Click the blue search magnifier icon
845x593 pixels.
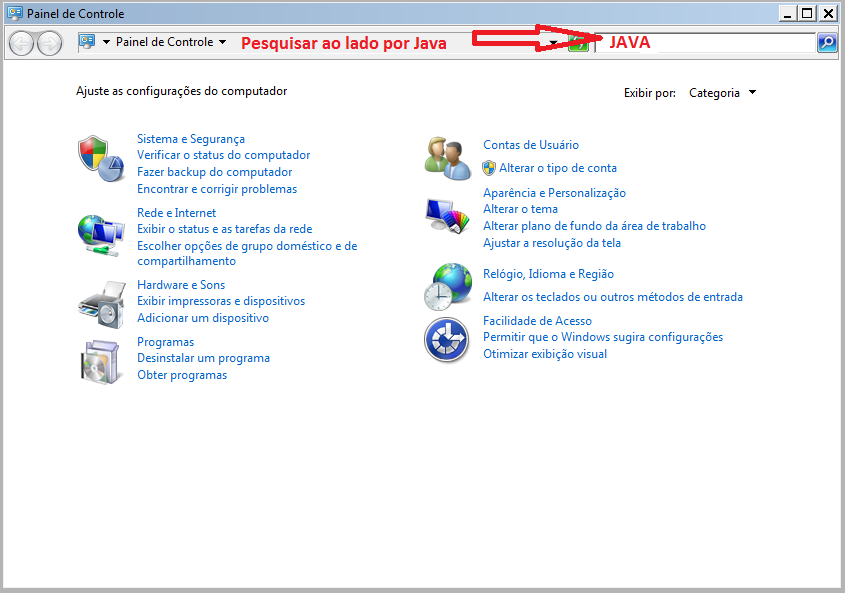tap(828, 42)
